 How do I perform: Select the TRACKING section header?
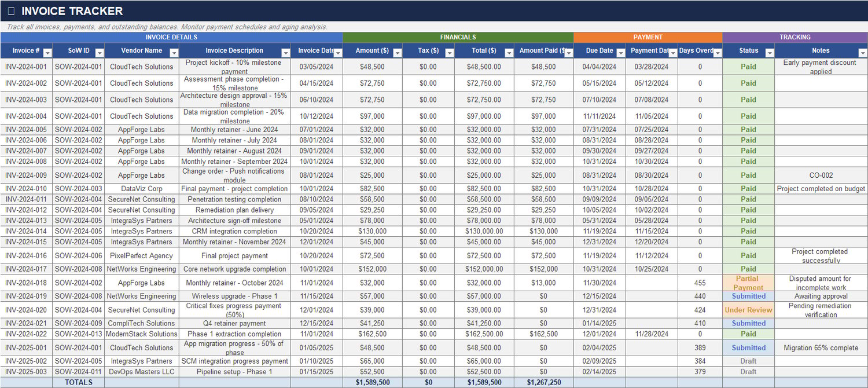coord(795,37)
